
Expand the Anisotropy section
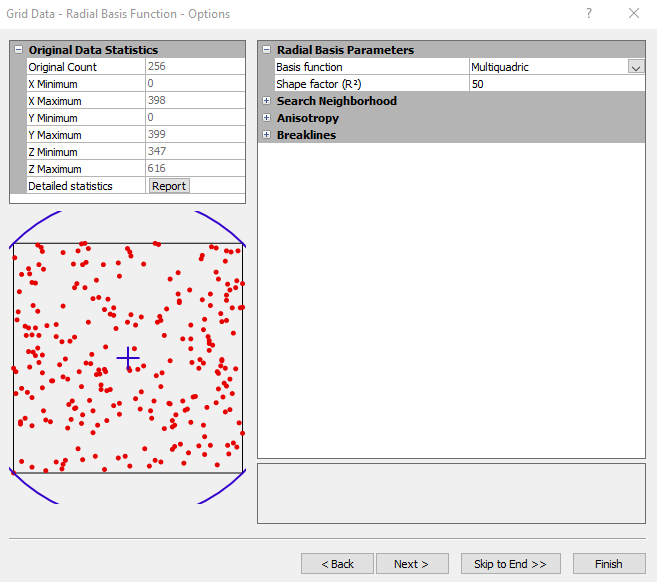pos(266,117)
